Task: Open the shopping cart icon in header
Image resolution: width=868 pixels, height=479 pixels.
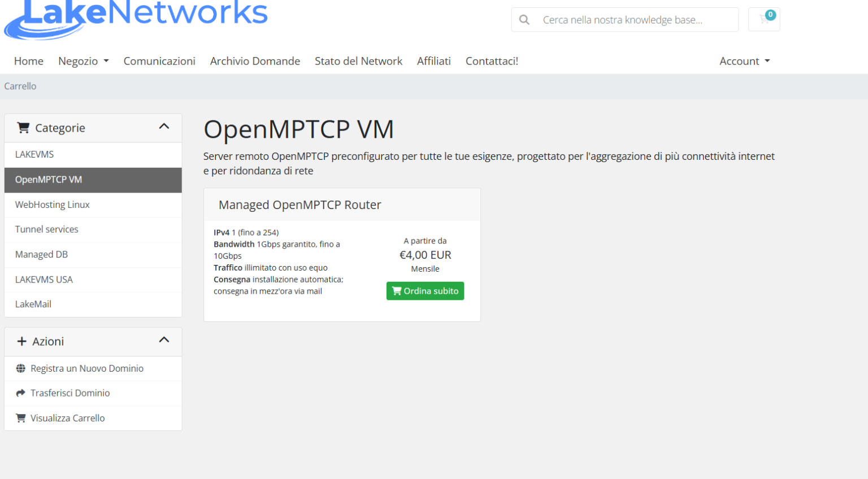Action: 764,19
